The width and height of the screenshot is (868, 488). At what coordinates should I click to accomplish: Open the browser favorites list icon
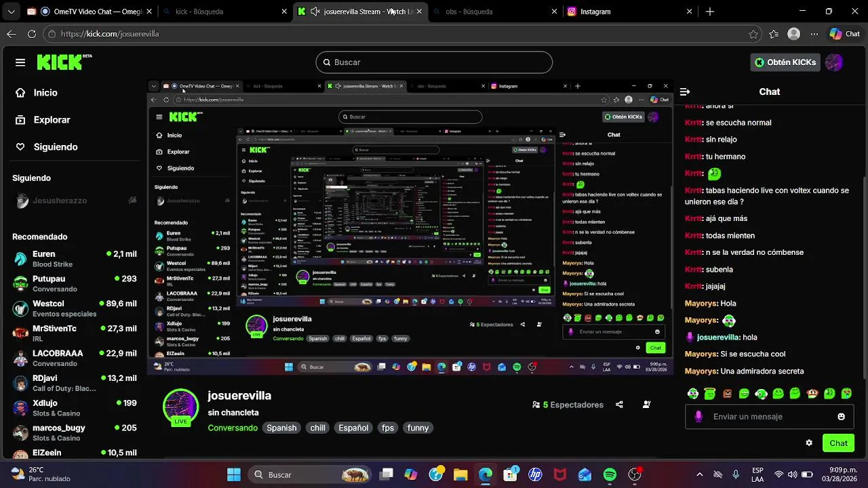pos(774,34)
